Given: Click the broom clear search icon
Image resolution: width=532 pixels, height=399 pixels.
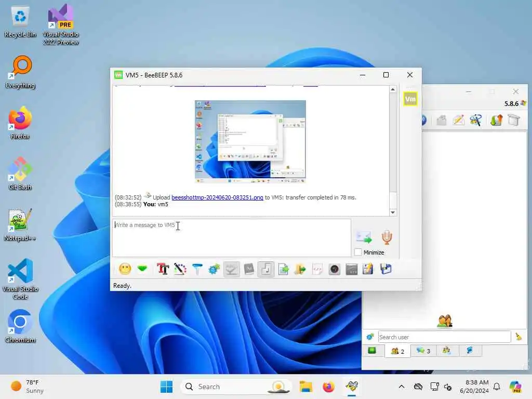Looking at the screenshot, I should pyautogui.click(x=518, y=337).
